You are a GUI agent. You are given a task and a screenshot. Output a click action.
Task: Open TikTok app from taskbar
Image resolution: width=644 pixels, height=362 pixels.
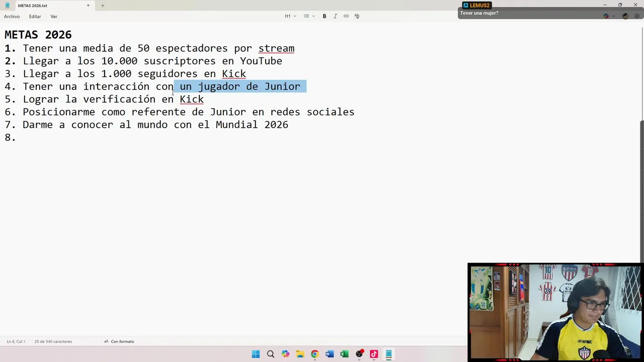[374, 354]
